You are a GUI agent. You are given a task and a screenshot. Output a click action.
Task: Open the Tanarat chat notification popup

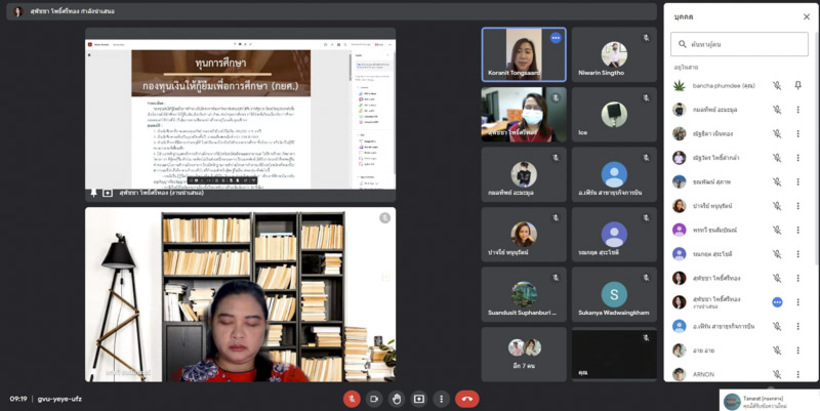pos(769,400)
